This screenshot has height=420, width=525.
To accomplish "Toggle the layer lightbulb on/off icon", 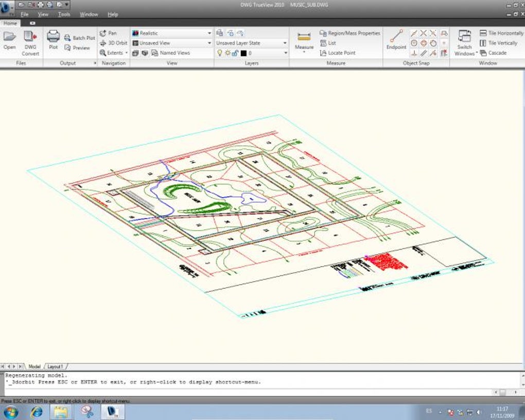I will [x=219, y=53].
